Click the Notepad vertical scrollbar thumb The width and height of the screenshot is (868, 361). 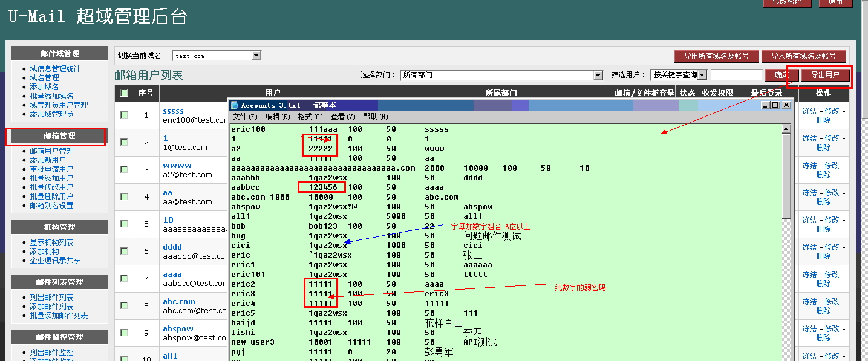[786, 175]
